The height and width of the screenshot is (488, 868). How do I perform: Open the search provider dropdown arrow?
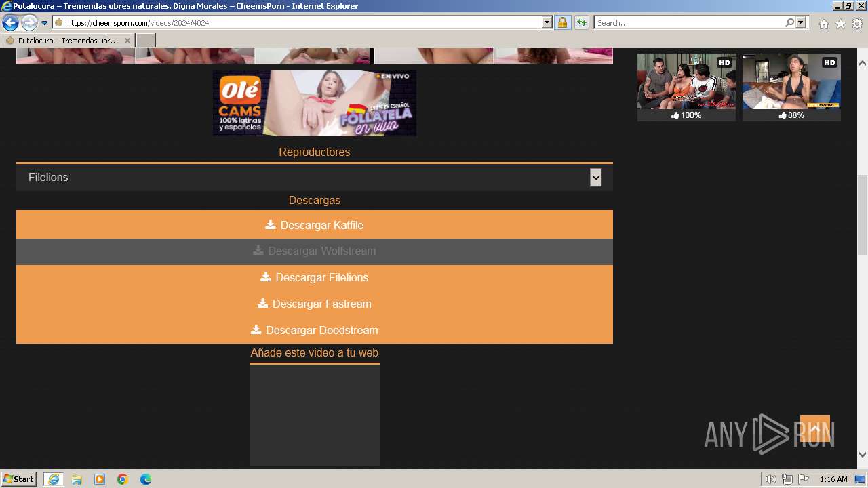pos(801,22)
